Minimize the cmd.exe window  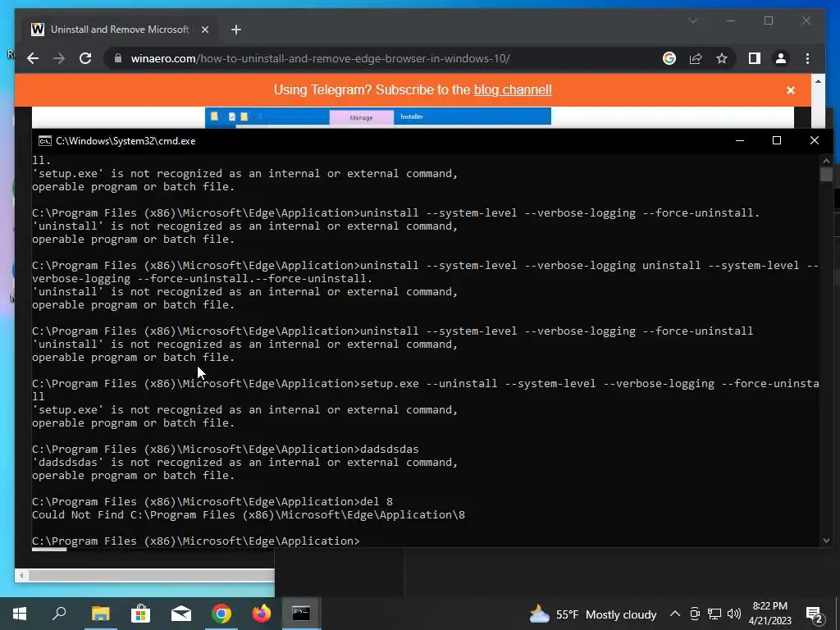740,140
